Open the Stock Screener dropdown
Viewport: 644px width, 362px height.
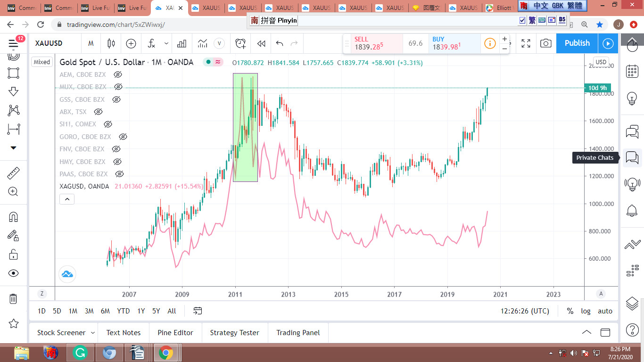[93, 333]
